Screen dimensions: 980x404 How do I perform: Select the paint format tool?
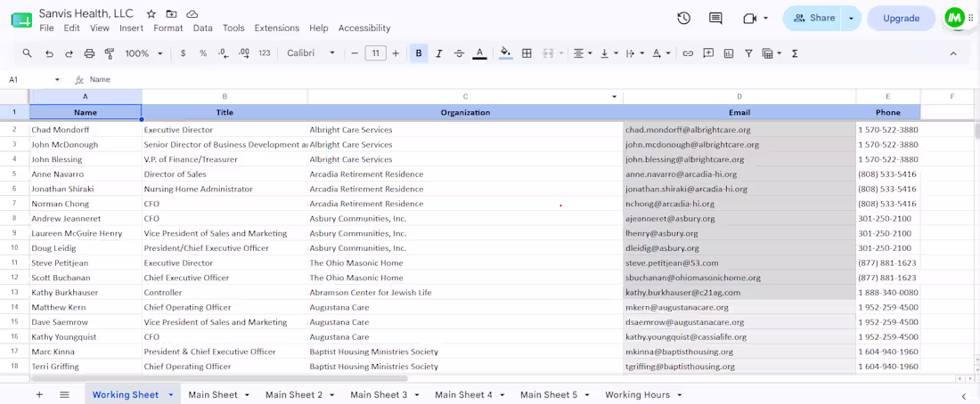pos(110,53)
